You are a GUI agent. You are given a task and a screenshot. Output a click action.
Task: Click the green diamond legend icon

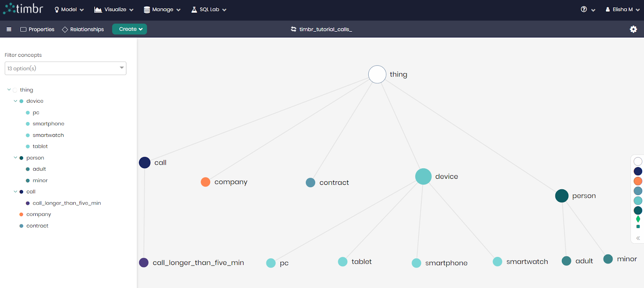(x=638, y=219)
